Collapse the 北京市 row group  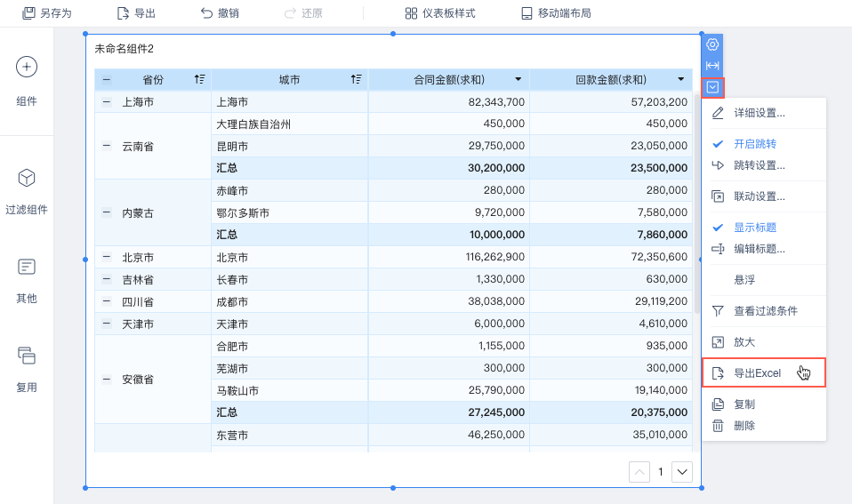107,257
